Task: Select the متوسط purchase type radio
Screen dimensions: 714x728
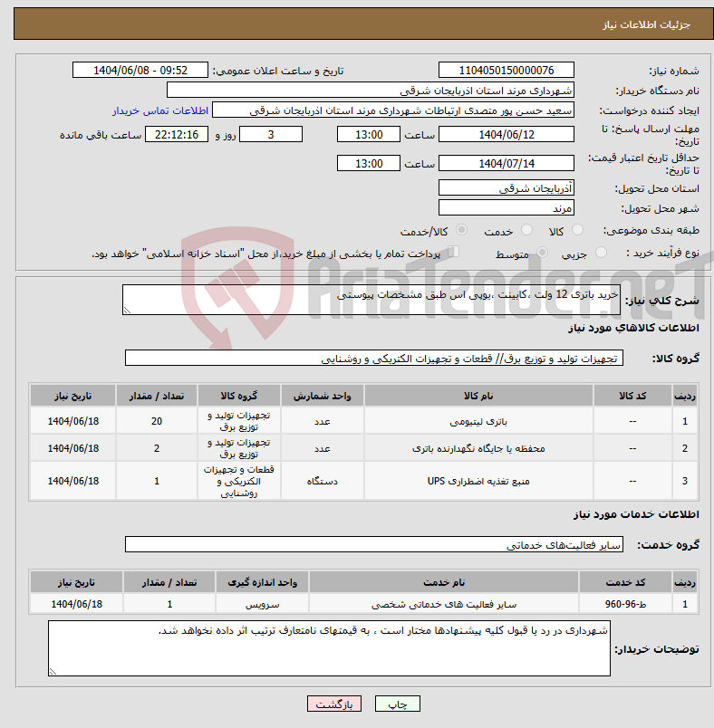Action: tap(542, 253)
